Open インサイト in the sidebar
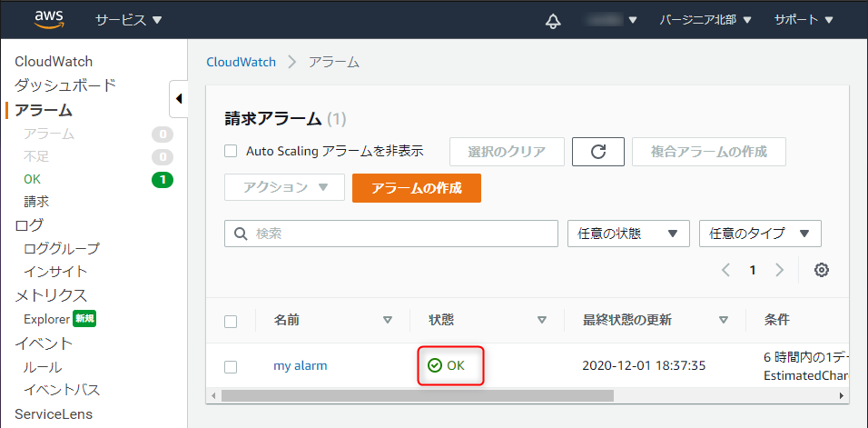 click(55, 272)
